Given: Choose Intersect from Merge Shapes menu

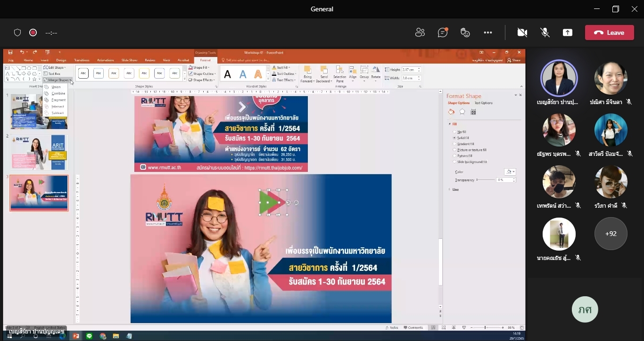Looking at the screenshot, I should 55,106.
